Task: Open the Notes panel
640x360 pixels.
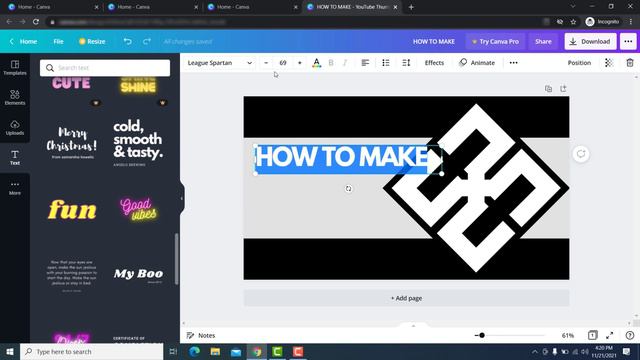Action: [201, 336]
